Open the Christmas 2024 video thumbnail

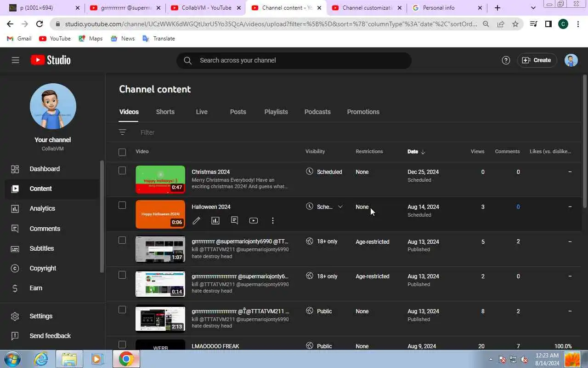pyautogui.click(x=160, y=179)
